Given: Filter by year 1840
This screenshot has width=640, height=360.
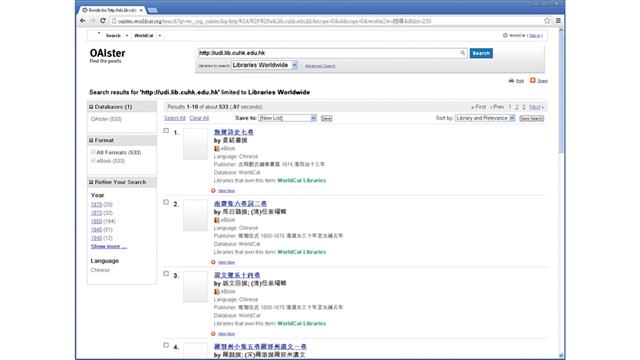Looking at the screenshot, I should [96, 238].
